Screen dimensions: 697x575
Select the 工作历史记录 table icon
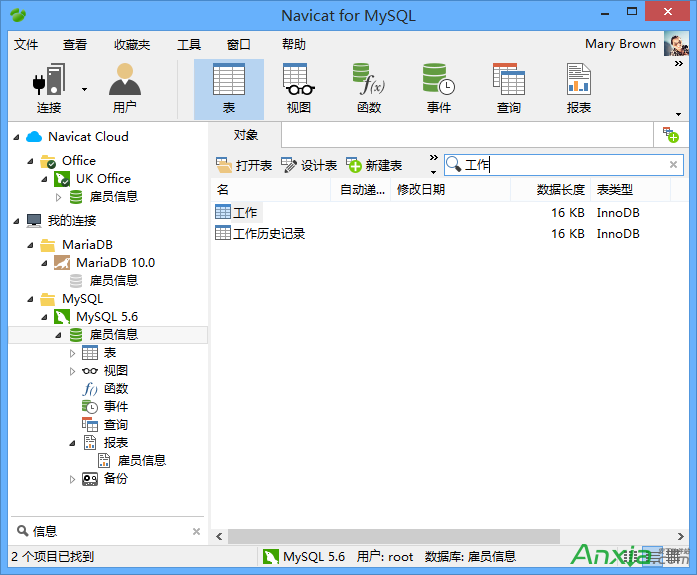pos(223,233)
